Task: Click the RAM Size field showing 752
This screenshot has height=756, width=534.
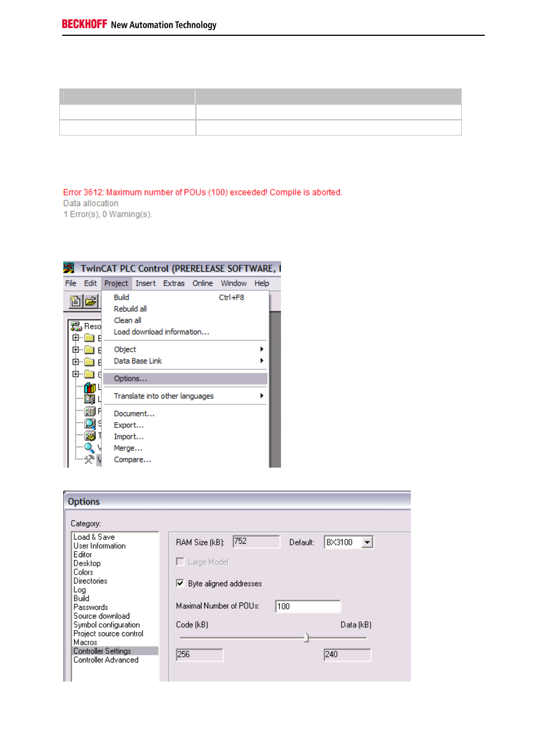Action: (256, 541)
